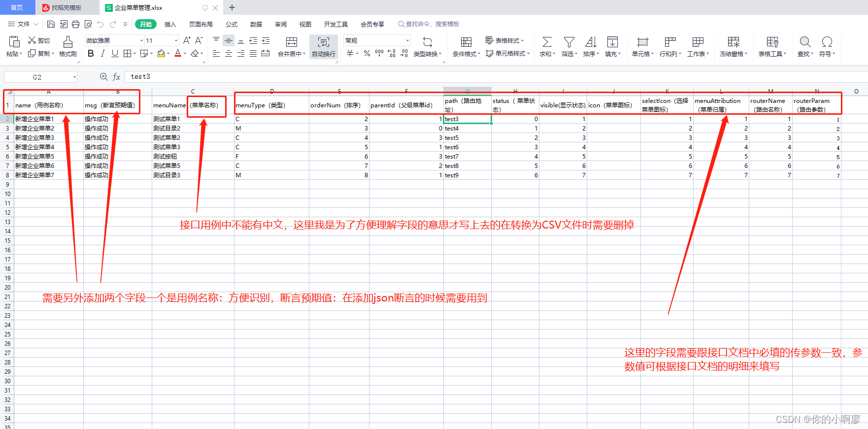
Task: Switch to Review (审阅) tab
Action: point(281,24)
